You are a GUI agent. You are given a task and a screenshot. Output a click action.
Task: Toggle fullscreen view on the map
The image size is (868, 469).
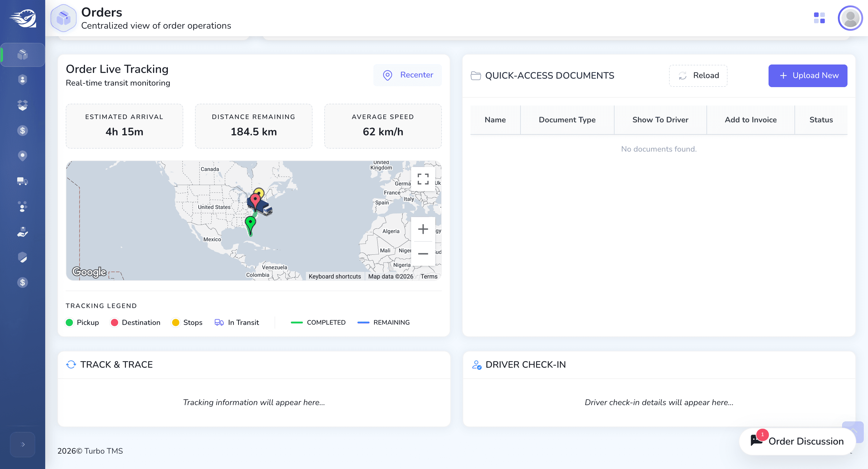tap(423, 179)
